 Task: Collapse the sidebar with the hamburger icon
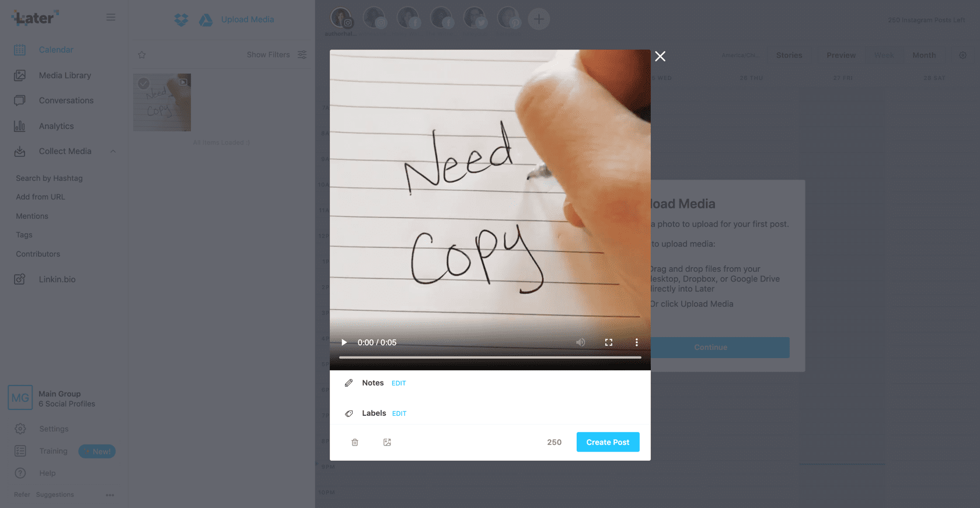pyautogui.click(x=110, y=17)
